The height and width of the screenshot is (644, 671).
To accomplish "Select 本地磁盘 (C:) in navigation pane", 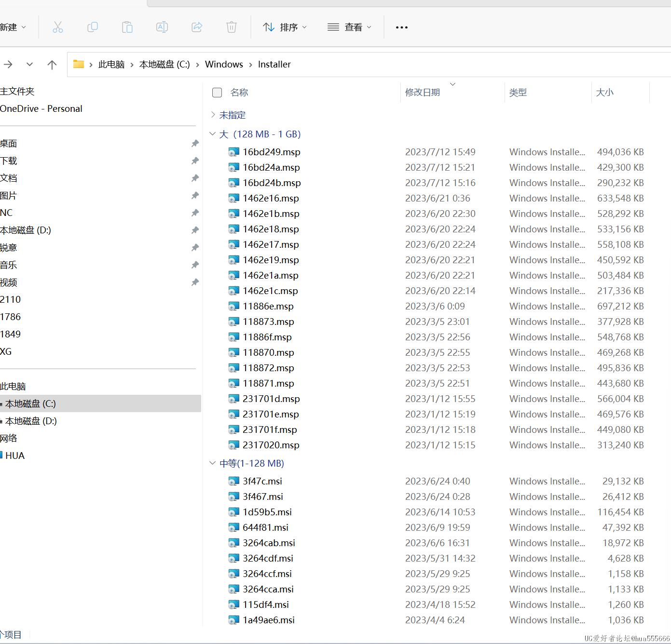I will [100, 403].
